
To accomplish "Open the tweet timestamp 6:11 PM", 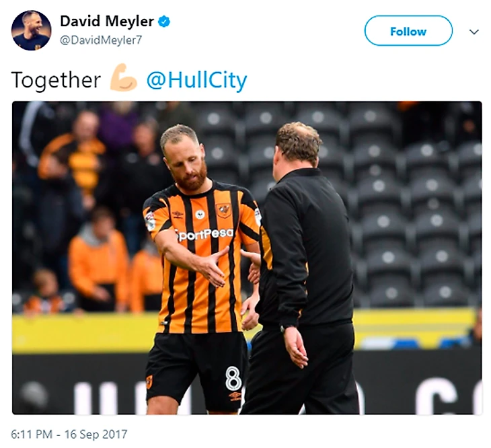I will [x=32, y=435].
